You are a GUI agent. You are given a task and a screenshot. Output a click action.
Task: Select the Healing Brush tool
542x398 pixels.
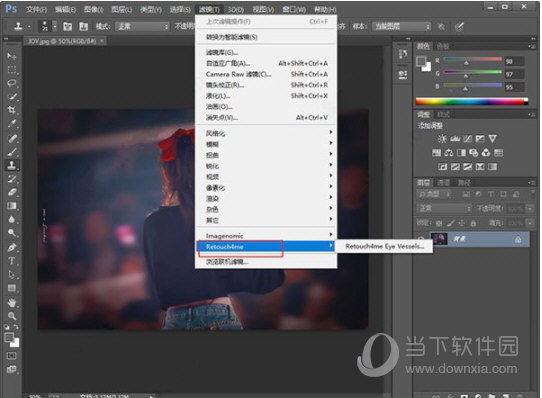click(x=12, y=138)
